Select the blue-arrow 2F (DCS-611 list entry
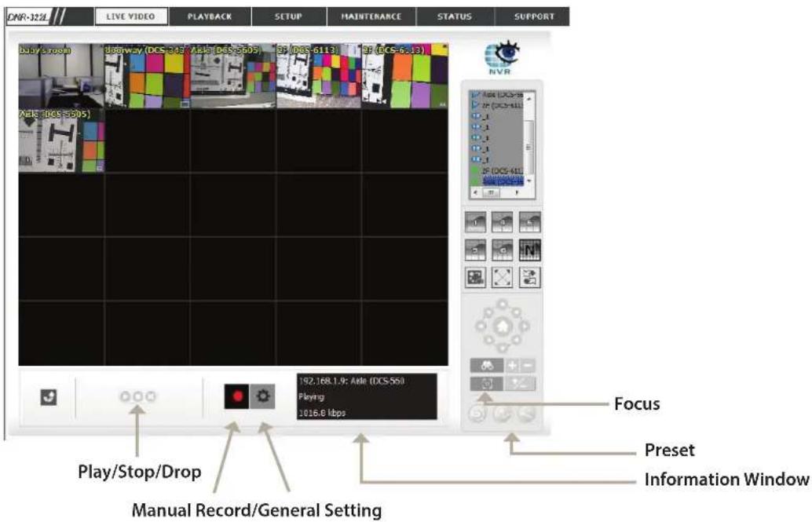This screenshot has width=812, height=522. (498, 106)
